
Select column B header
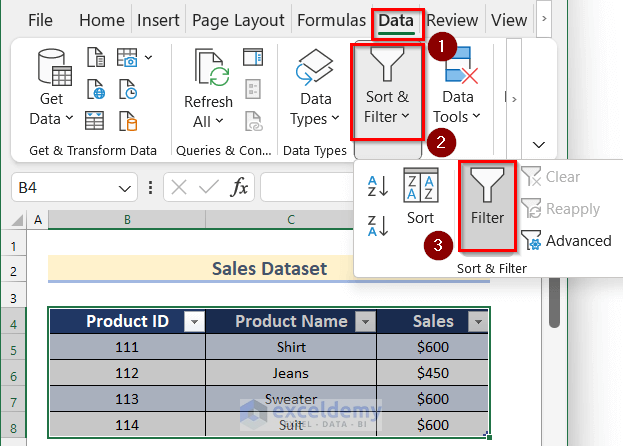click(127, 220)
